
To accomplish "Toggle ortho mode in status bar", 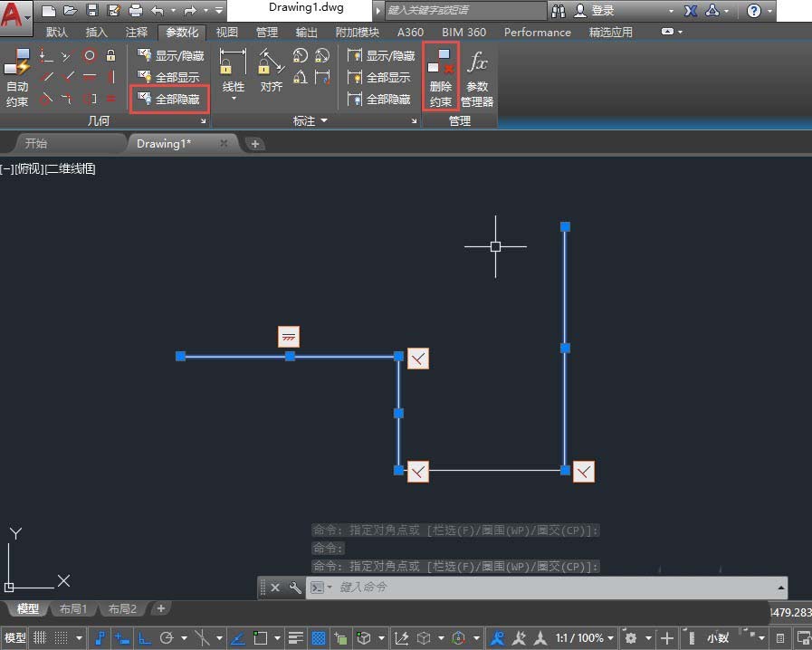I will click(x=145, y=637).
